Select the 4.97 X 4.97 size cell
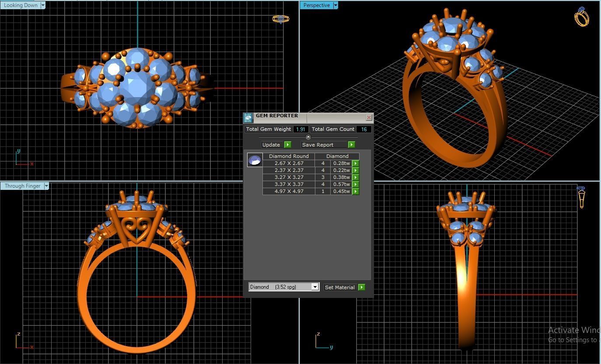Image resolution: width=601 pixels, height=364 pixels. (289, 191)
